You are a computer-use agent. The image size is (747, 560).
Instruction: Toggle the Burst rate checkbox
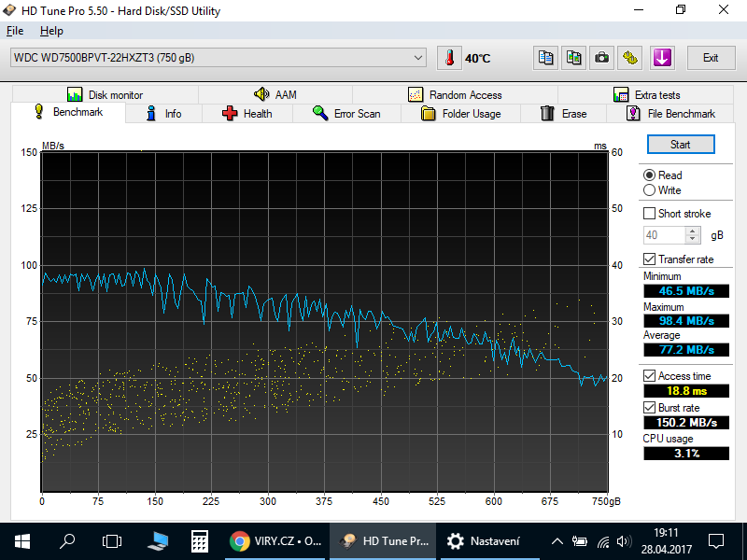649,408
